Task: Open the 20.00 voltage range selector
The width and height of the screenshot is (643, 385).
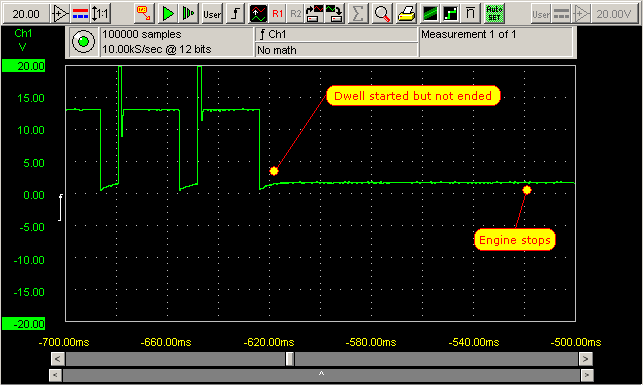Action: pos(26,14)
